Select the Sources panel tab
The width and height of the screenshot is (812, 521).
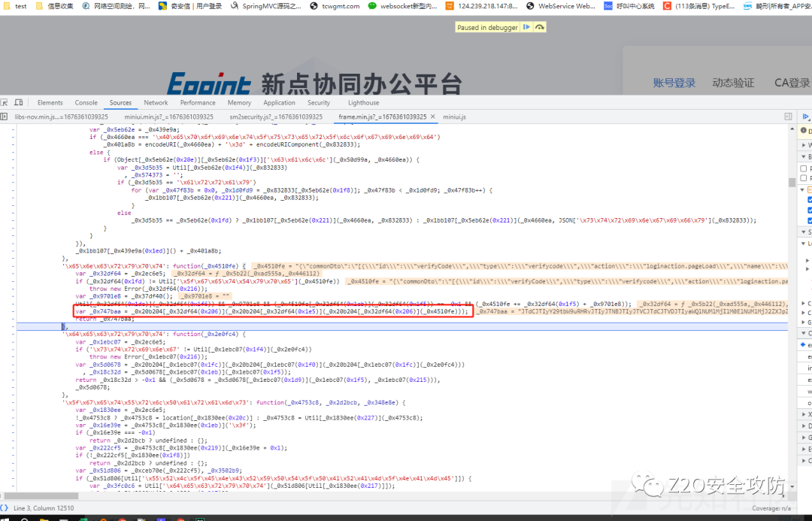coord(120,102)
